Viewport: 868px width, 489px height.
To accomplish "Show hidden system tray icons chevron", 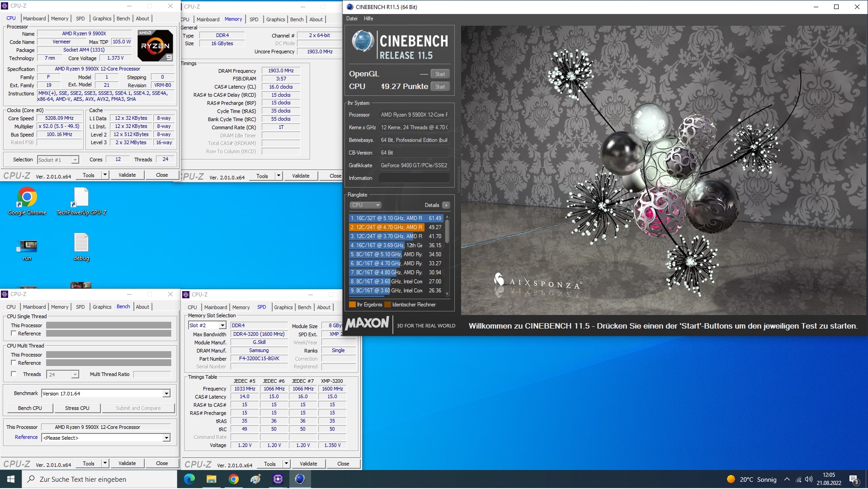I will pos(787,480).
